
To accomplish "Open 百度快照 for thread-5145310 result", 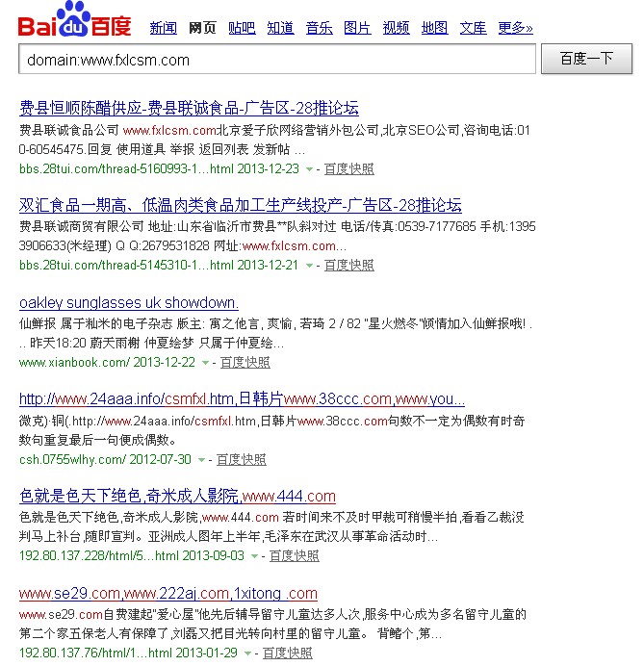I will coord(349,266).
